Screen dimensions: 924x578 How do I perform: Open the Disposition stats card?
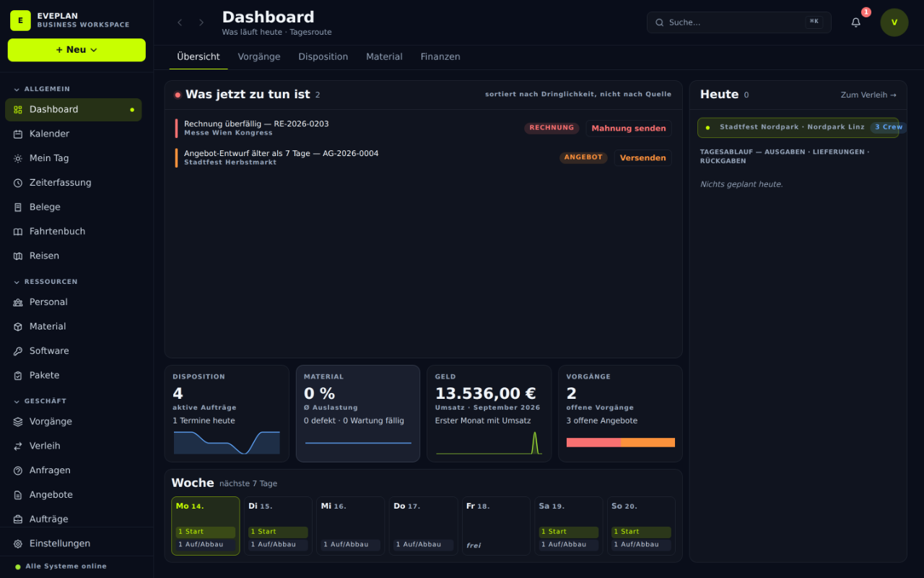227,413
